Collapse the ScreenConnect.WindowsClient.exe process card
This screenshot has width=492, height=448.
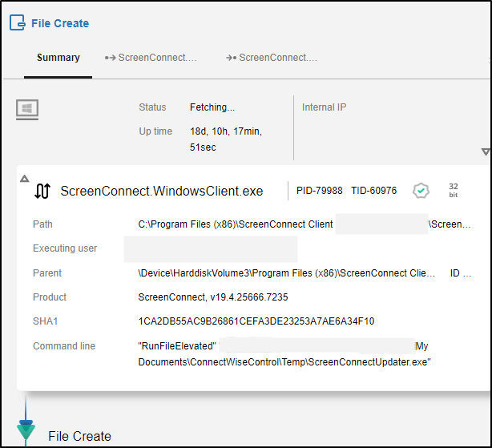(x=25, y=179)
